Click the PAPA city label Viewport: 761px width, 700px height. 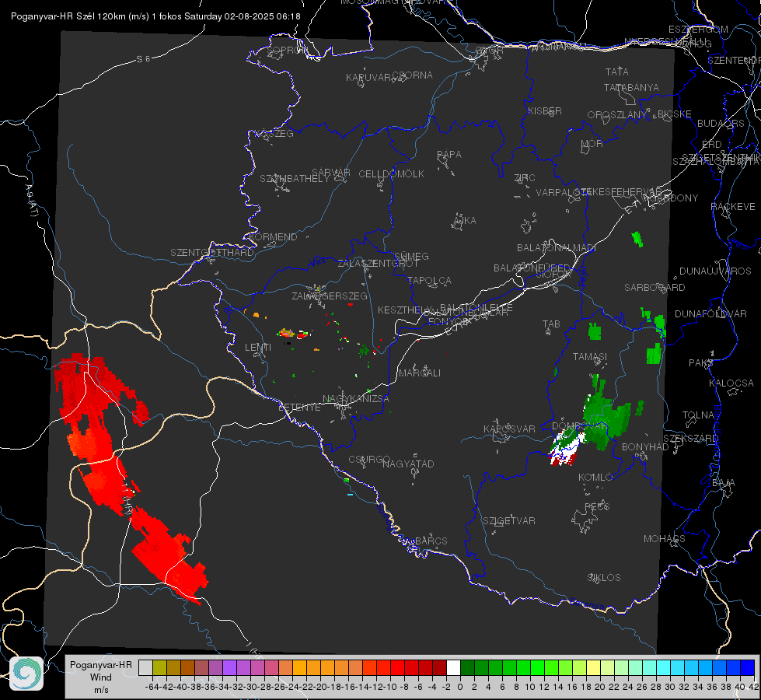(449, 154)
